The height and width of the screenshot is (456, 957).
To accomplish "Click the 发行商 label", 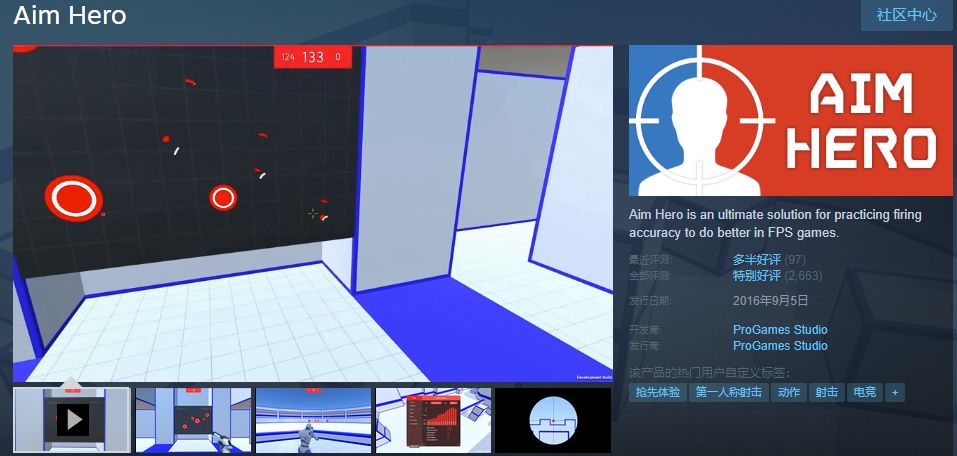I will 644,346.
